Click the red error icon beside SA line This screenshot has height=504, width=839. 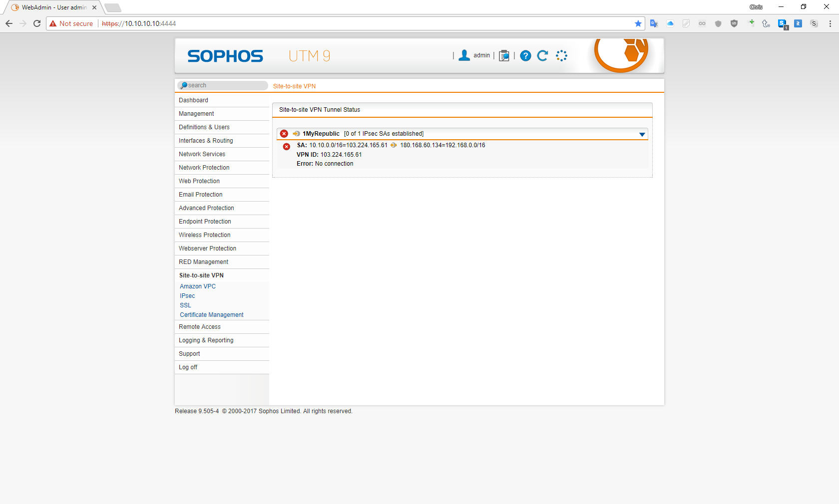tap(287, 147)
